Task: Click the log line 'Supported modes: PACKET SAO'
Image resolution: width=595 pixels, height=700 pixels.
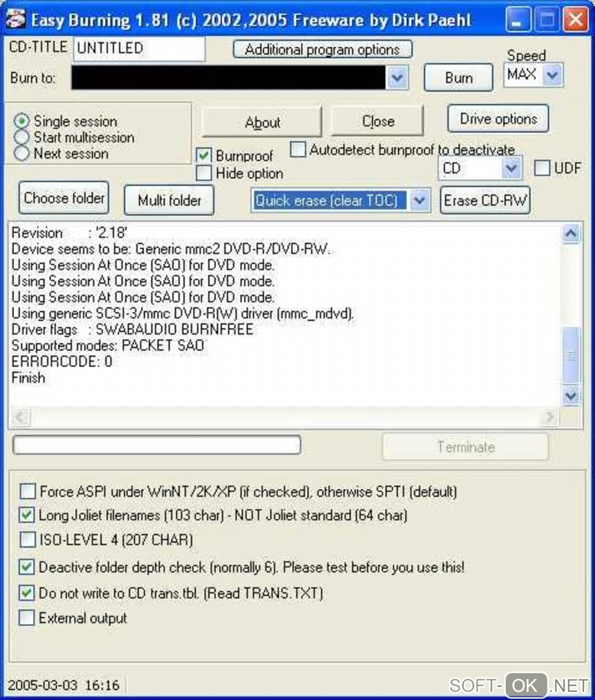Action: [108, 346]
